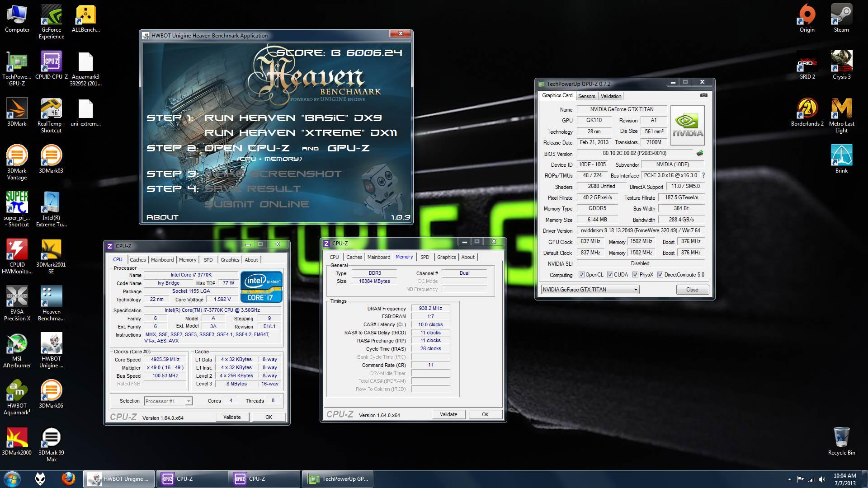The height and width of the screenshot is (488, 868).
Task: Click Open CPU-Z step text
Action: [x=248, y=148]
